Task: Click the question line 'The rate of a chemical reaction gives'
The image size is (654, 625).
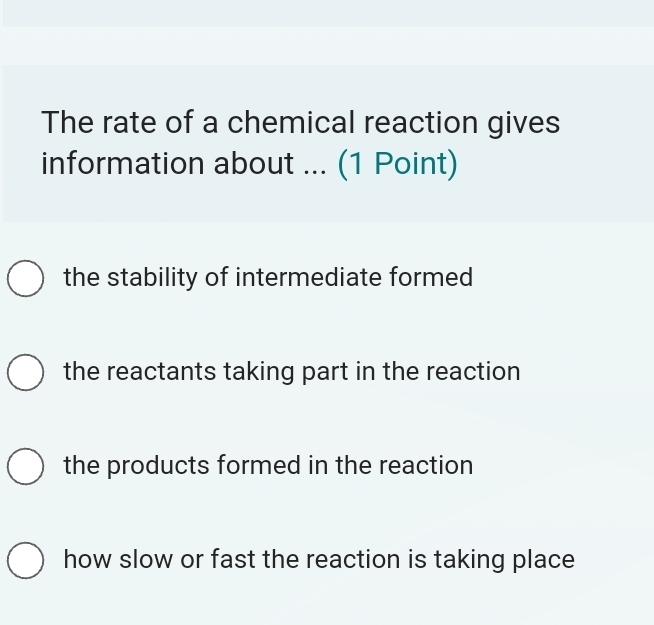Action: 300,123
